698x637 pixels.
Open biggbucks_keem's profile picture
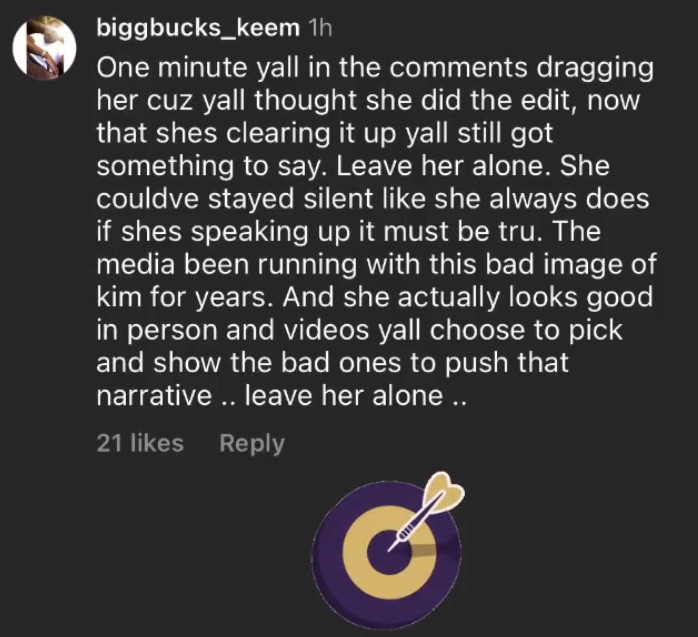[x=44, y=48]
